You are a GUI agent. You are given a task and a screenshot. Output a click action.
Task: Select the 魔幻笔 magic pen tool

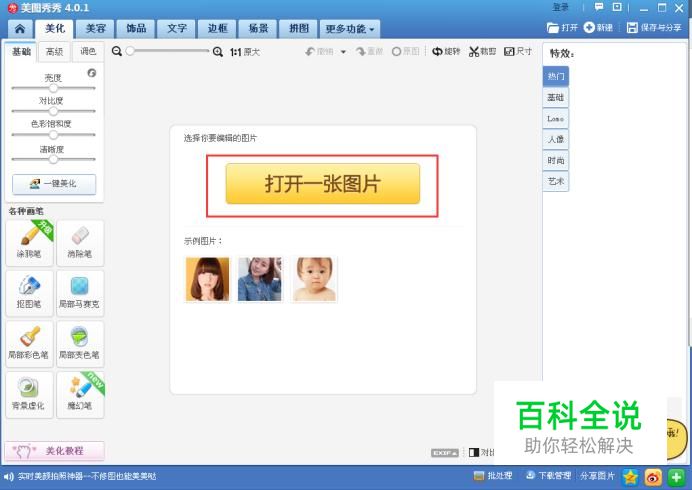tap(80, 395)
